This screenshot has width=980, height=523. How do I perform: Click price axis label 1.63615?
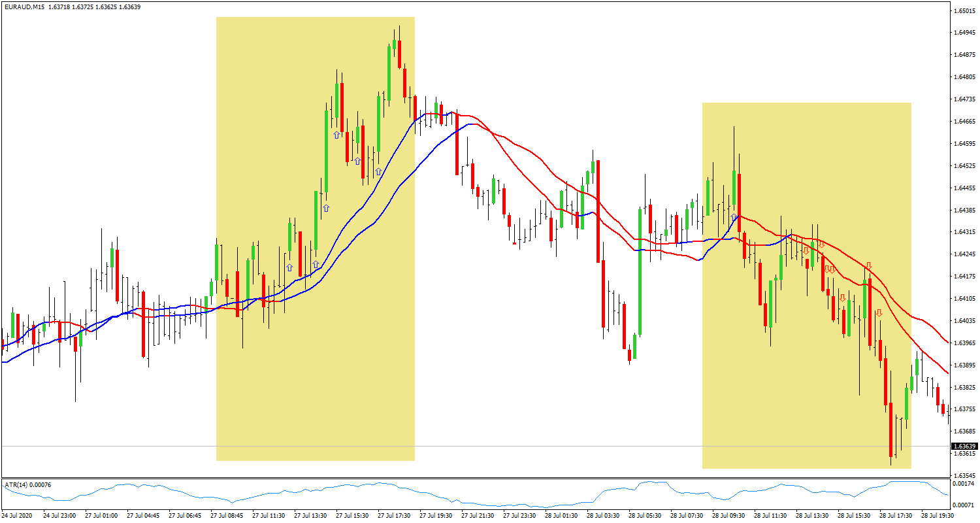tap(964, 454)
